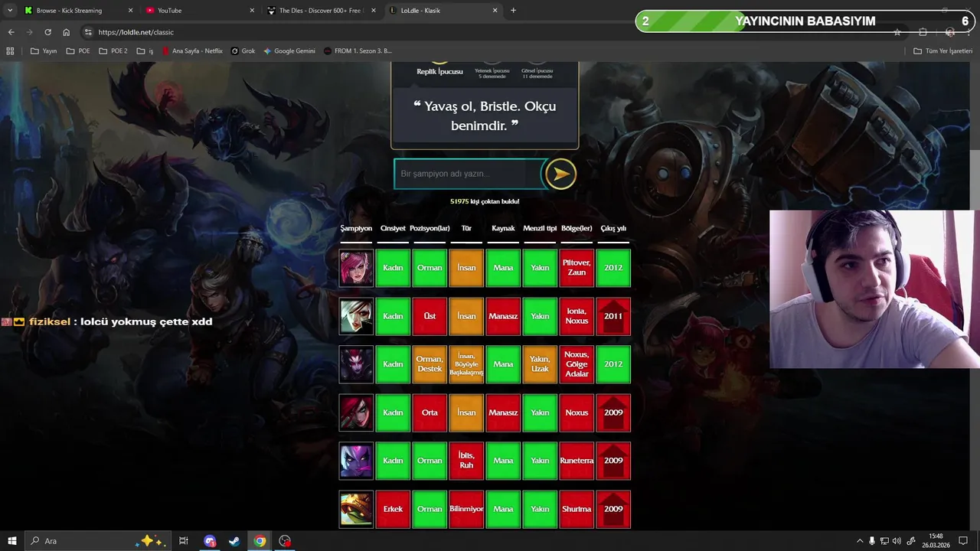Click the Yakın, Uzak range cell
This screenshot has height=551, width=980.
point(540,364)
